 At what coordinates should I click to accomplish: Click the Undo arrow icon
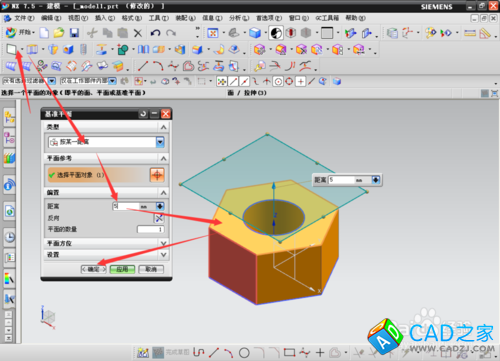point(155,33)
